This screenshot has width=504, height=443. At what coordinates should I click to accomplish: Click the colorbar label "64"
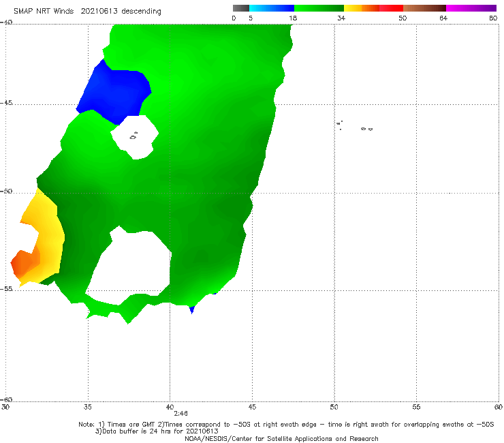pyautogui.click(x=443, y=18)
